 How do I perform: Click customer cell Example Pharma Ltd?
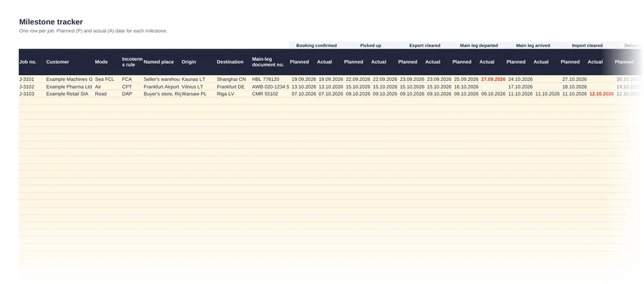[69, 87]
